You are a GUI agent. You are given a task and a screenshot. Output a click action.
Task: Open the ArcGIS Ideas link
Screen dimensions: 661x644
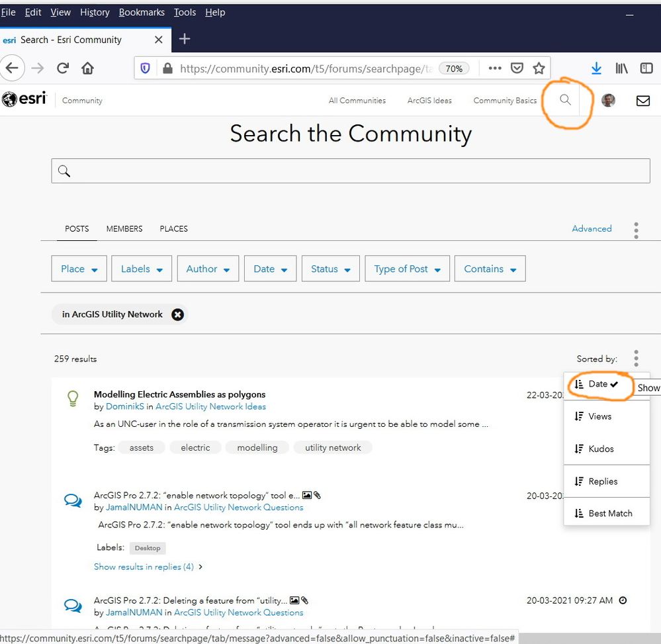(x=429, y=101)
